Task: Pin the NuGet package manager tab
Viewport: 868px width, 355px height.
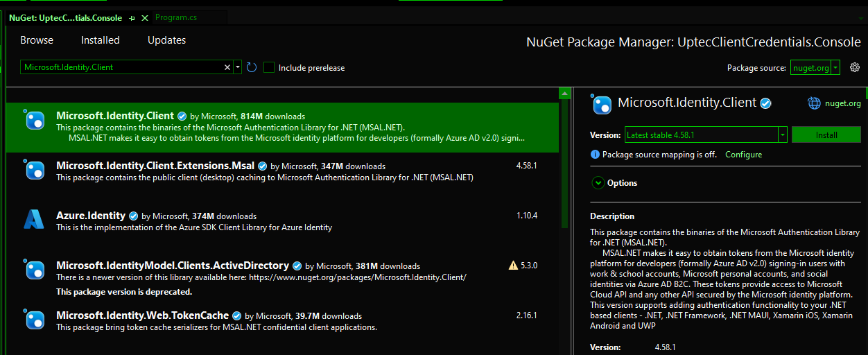Action: (x=132, y=18)
